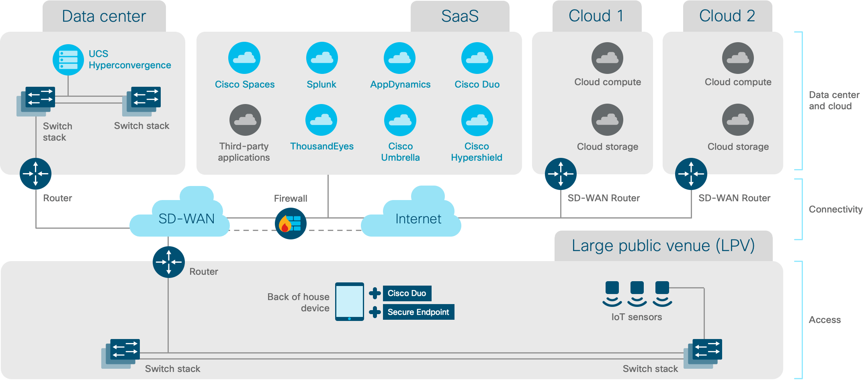Open the SaaS tab header

click(460, 16)
